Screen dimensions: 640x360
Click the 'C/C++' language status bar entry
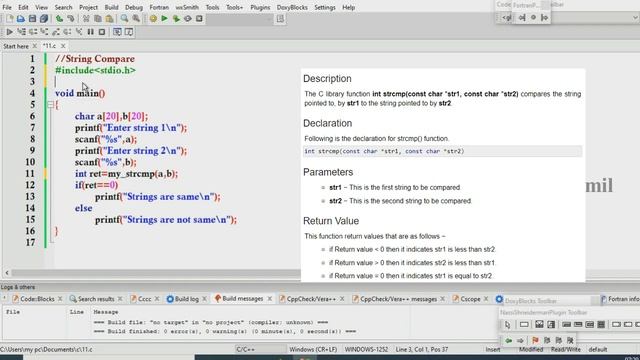[246, 349]
